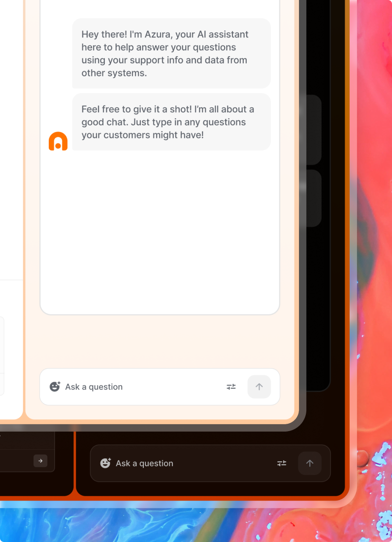Click the orange Azura avatar icon
392x542 pixels.
tap(58, 141)
